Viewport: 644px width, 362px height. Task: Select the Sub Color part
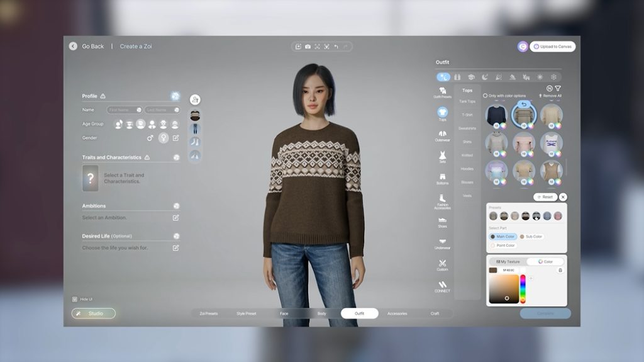pos(531,237)
